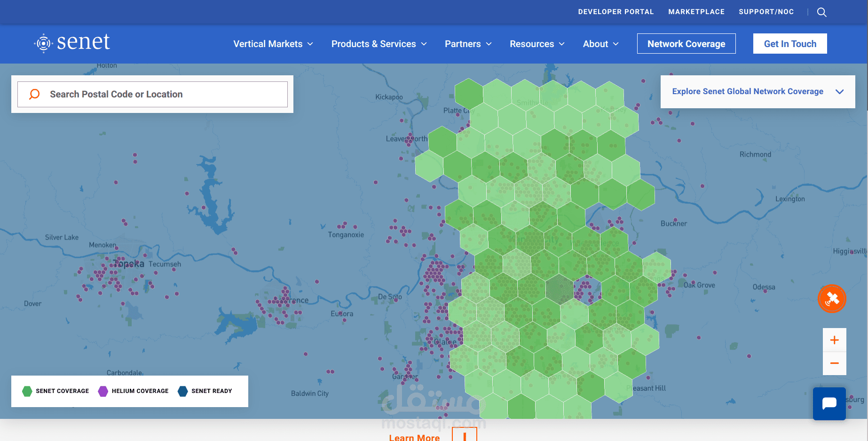868x441 pixels.
Task: Click the Network Coverage button
Action: pos(687,44)
